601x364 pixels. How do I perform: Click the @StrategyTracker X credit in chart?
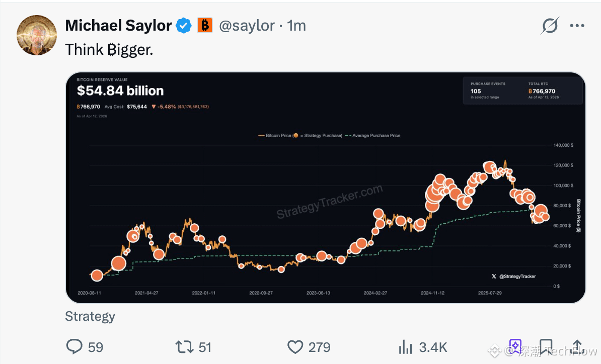[513, 276]
